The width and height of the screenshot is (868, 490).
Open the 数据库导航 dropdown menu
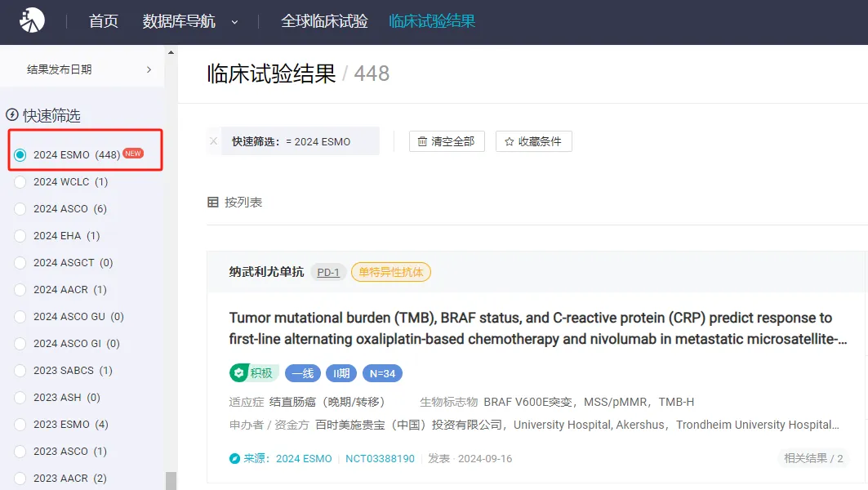pos(189,21)
